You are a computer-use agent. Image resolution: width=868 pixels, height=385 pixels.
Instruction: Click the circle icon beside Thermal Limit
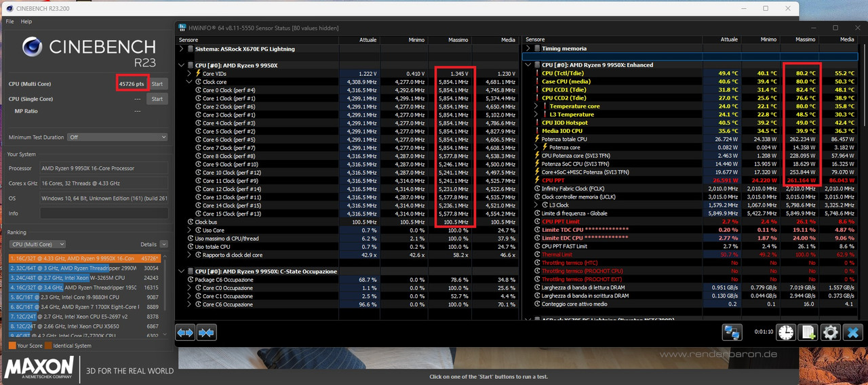pos(537,254)
